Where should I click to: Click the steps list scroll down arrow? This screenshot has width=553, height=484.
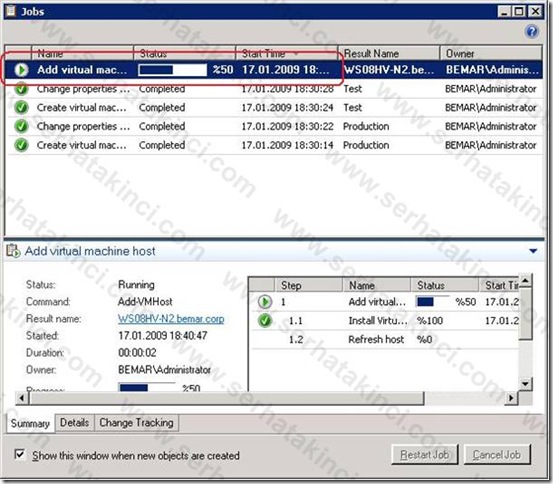[525, 383]
